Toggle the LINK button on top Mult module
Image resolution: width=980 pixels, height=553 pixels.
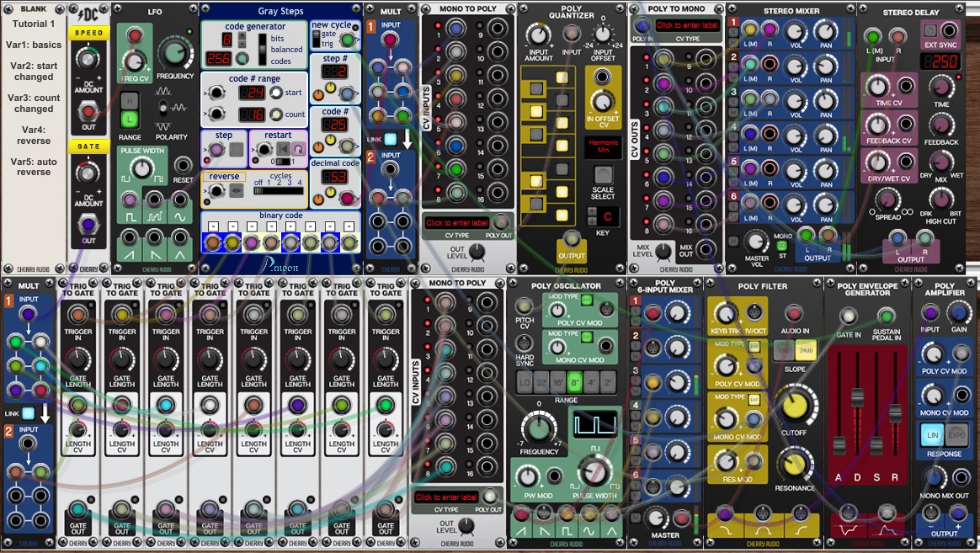390,140
